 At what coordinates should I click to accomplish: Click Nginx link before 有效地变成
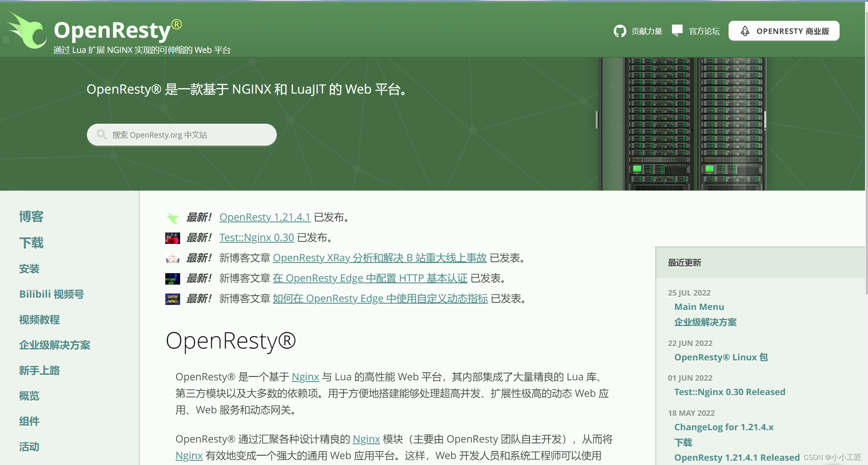click(x=189, y=456)
